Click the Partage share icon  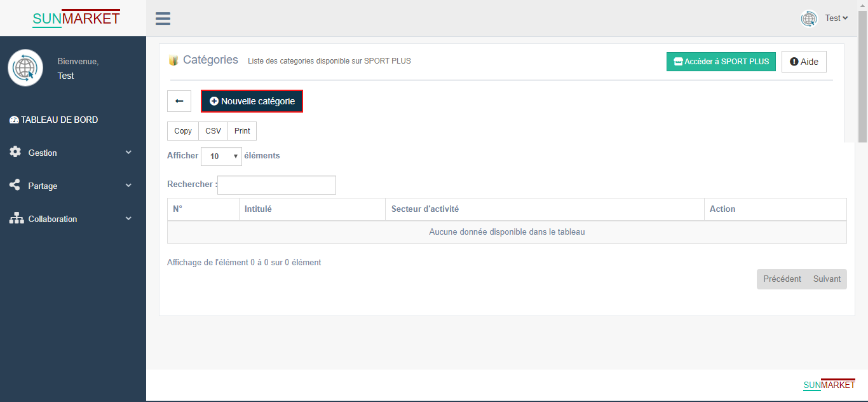[x=15, y=186]
